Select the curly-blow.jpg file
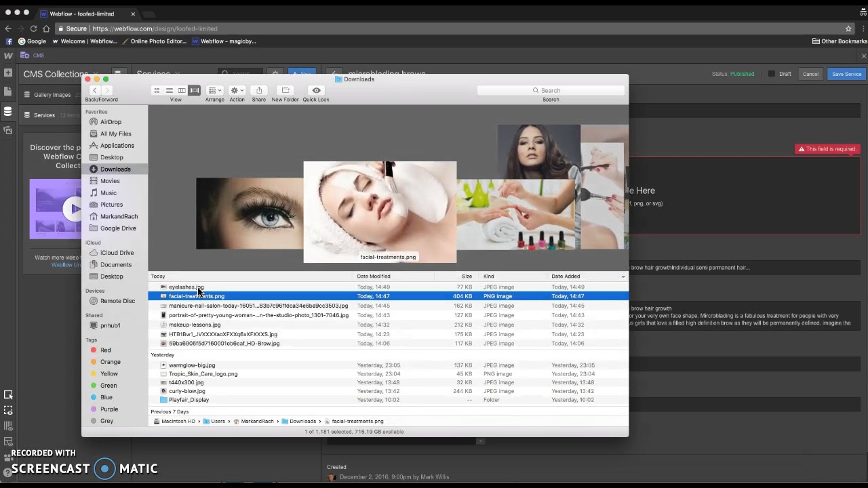The width and height of the screenshot is (868, 488). click(x=186, y=391)
